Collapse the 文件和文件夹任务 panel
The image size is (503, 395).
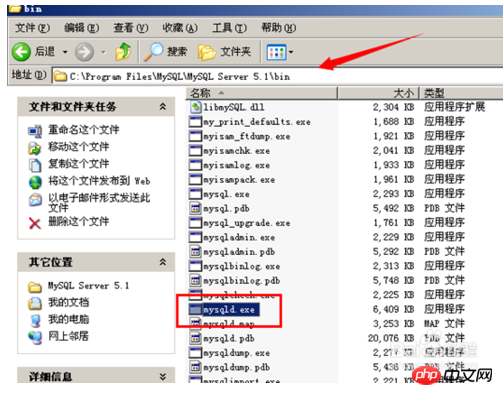163,107
